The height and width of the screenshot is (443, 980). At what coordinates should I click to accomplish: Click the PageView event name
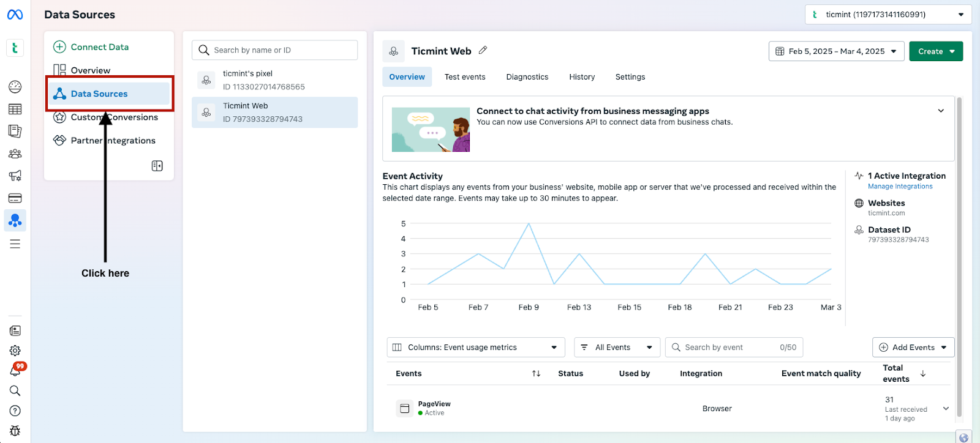434,404
